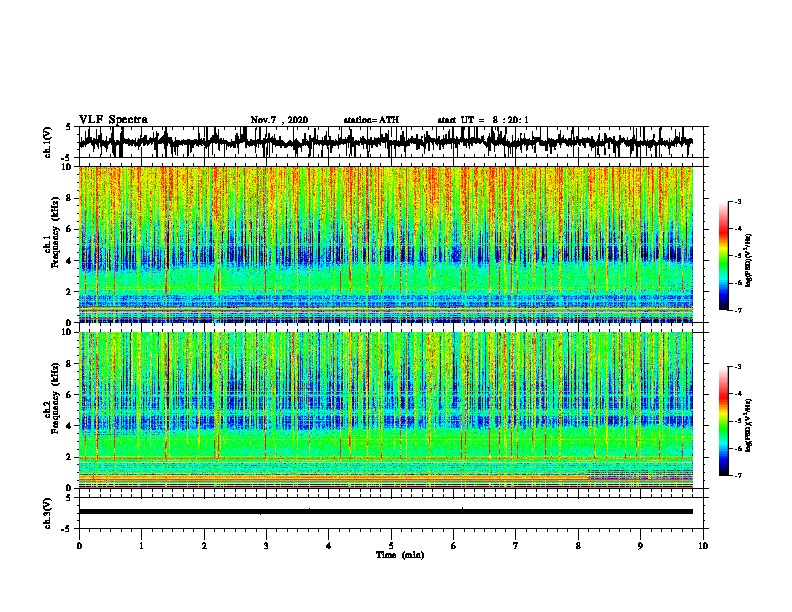Click inside the ch.2 spectrogram panel
792x612 pixels.
[385, 410]
